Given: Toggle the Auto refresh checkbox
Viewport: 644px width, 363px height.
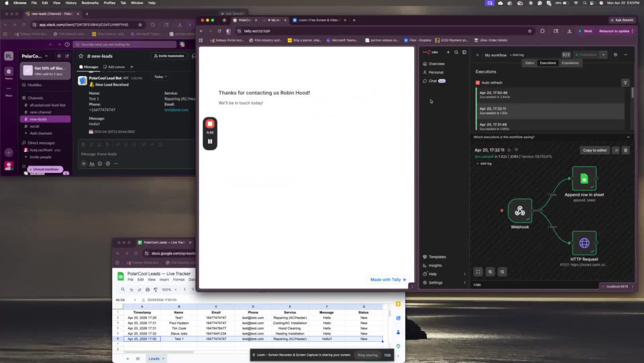Looking at the screenshot, I should click(478, 83).
